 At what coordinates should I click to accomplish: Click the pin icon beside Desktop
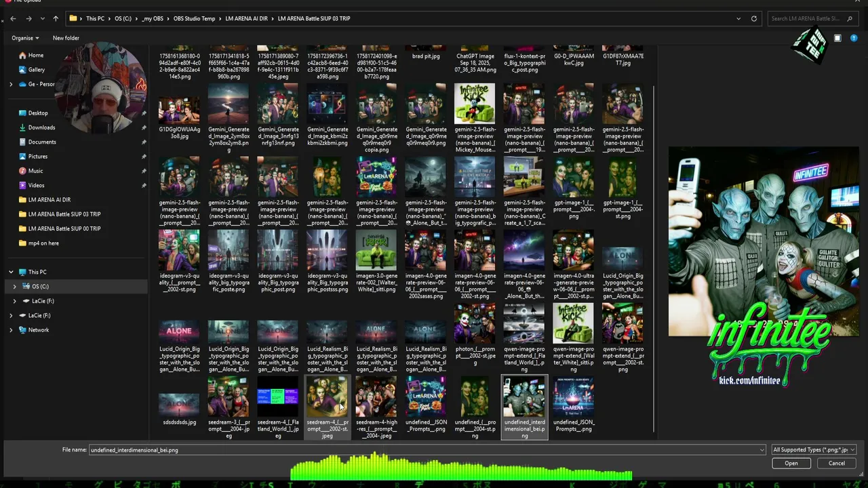tap(144, 113)
